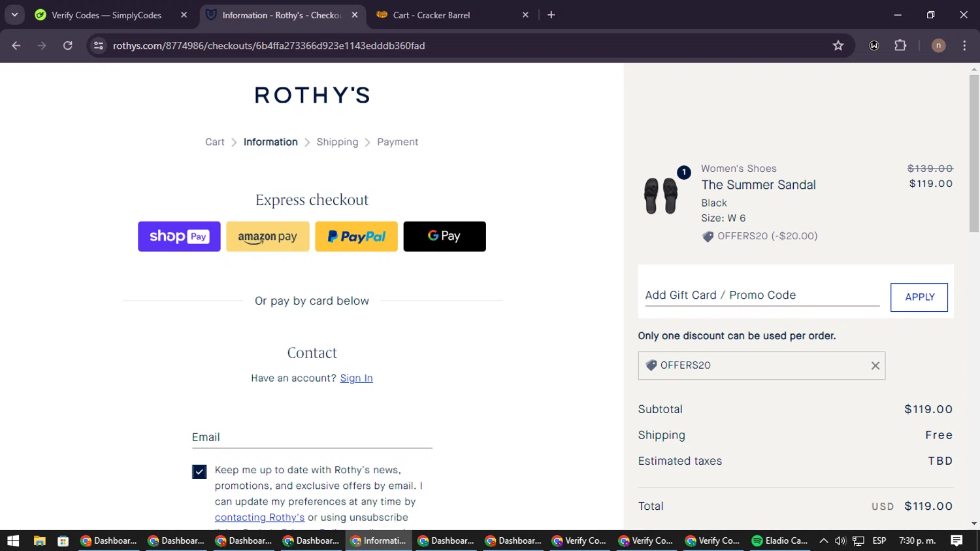Reload the checkout page

tap(68, 46)
